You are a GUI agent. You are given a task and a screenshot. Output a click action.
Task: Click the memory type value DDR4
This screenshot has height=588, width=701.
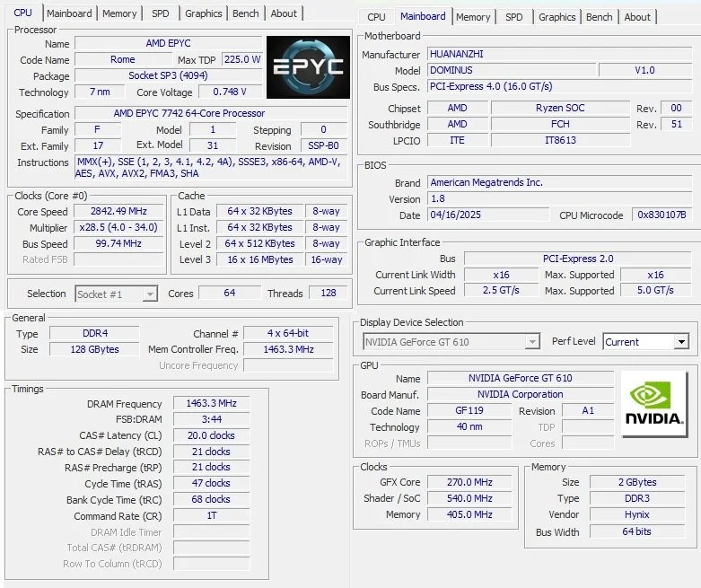coord(95,333)
